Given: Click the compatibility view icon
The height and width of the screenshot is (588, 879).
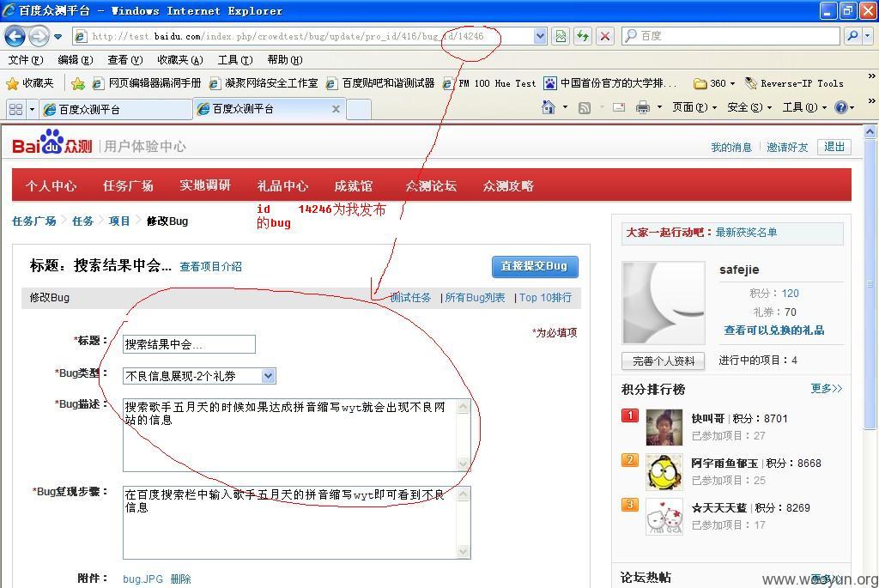Looking at the screenshot, I should (x=560, y=36).
